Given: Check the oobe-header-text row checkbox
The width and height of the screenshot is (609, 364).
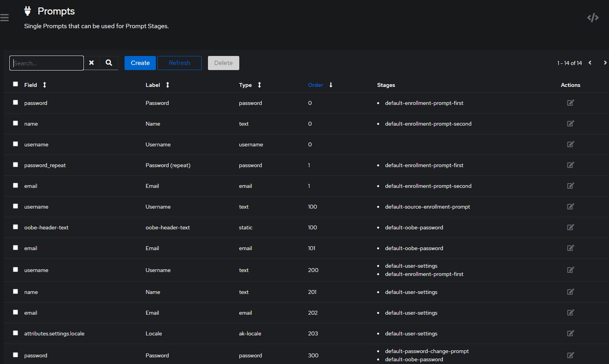Looking at the screenshot, I should (x=16, y=227).
